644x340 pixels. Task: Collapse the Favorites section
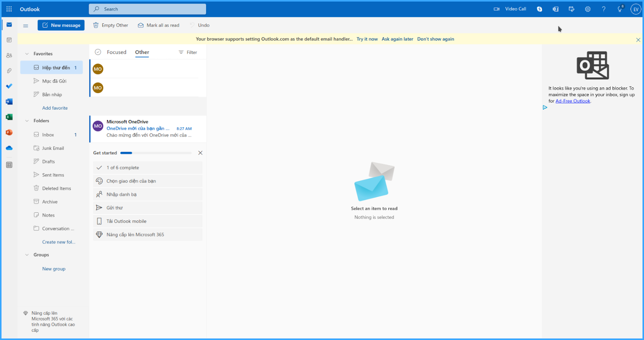[27, 54]
